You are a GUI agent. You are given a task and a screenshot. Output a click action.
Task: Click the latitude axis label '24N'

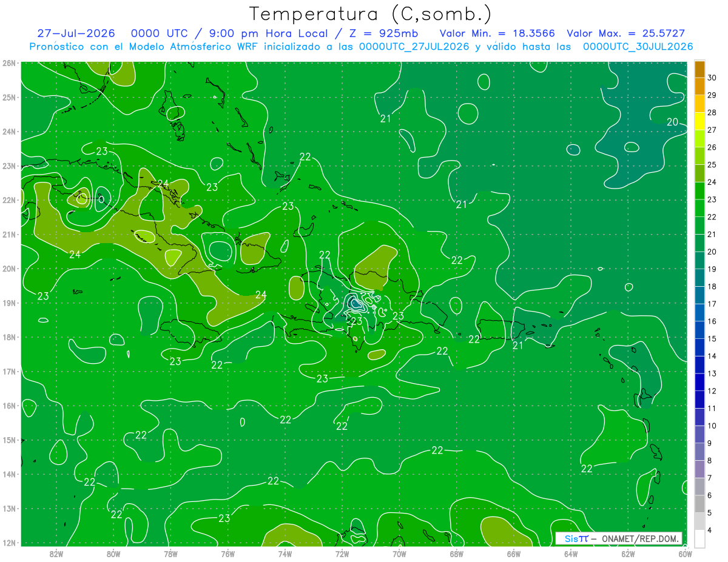(x=9, y=132)
